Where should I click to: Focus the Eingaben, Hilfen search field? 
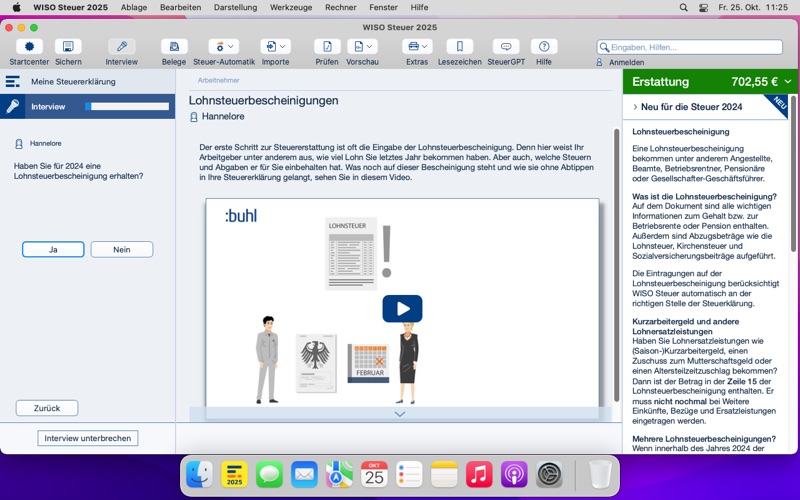point(690,47)
